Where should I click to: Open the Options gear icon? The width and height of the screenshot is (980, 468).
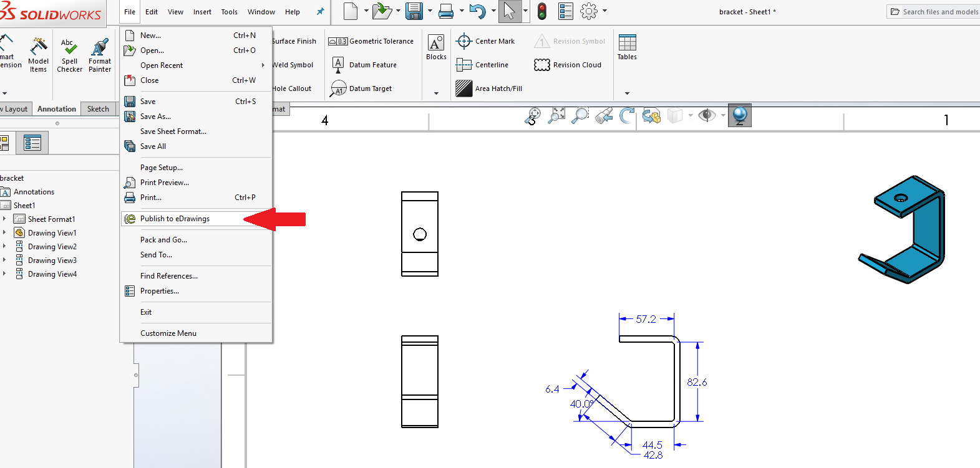click(x=588, y=11)
